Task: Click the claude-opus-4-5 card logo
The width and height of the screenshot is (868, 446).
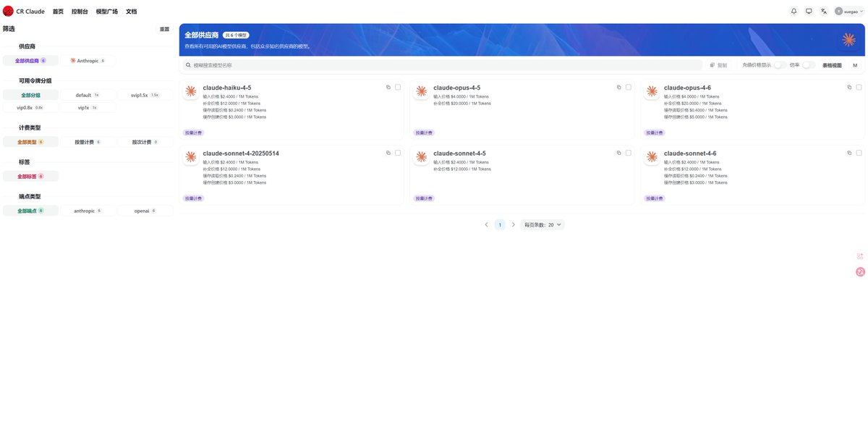Action: pyautogui.click(x=421, y=91)
